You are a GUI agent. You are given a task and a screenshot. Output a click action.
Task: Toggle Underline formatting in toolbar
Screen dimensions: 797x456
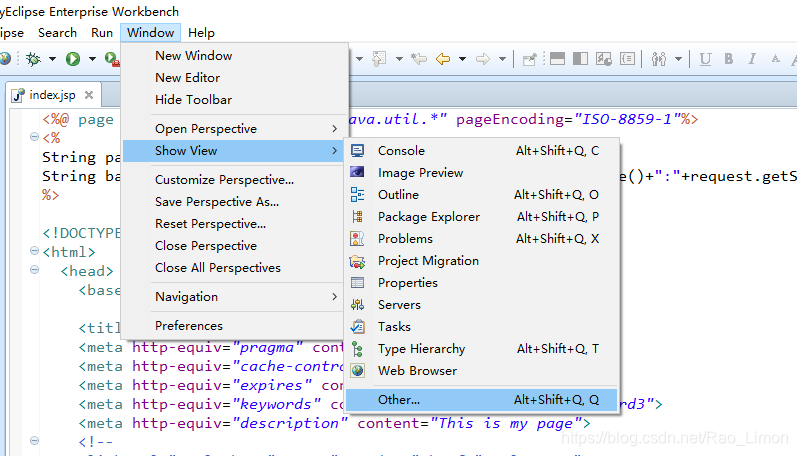(x=705, y=59)
